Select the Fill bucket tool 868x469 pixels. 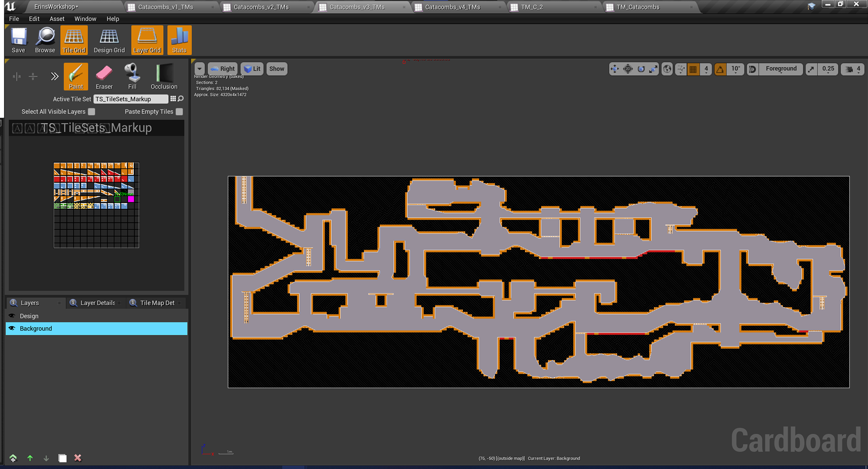click(x=132, y=77)
